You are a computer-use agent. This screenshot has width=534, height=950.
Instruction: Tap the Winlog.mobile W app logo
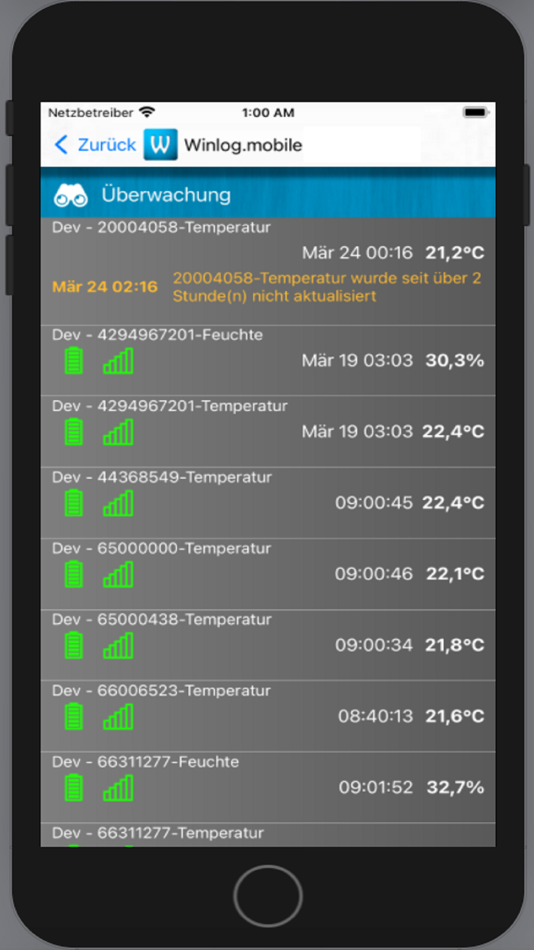161,144
